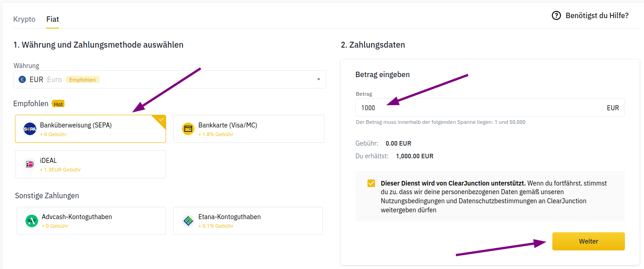
Task: Open Benötigst du Hilfe link
Action: 597,15
